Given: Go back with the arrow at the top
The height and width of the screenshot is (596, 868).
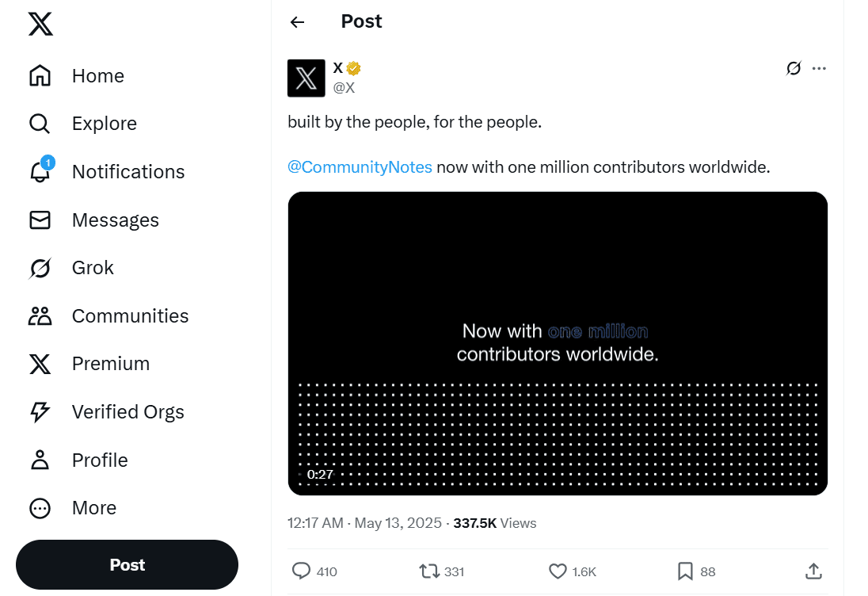Looking at the screenshot, I should point(296,22).
